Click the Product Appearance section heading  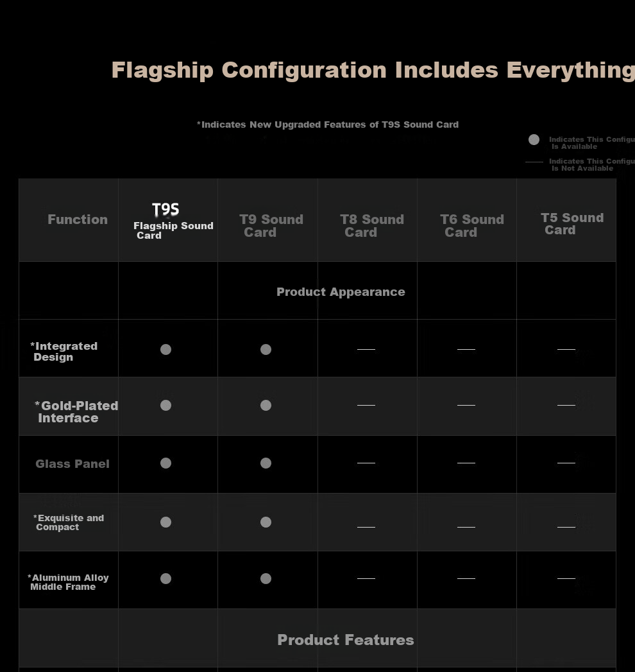341,292
